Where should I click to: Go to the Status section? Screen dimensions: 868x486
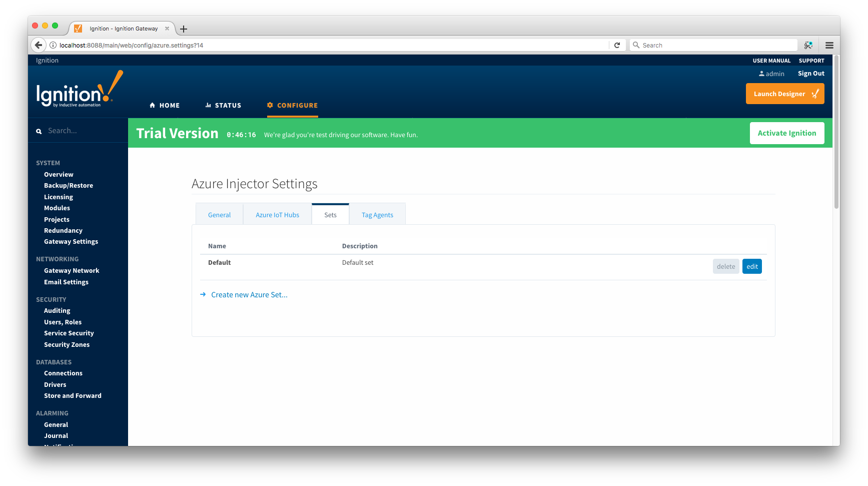pos(223,105)
